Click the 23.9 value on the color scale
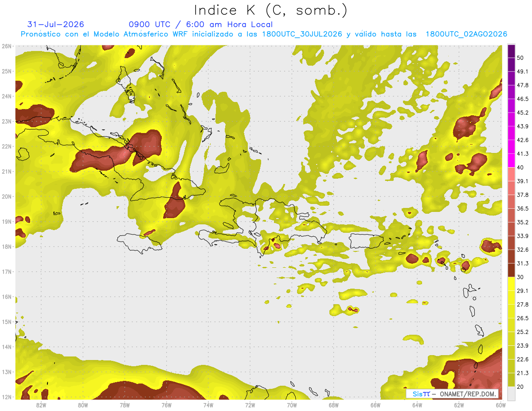 click(x=523, y=346)
